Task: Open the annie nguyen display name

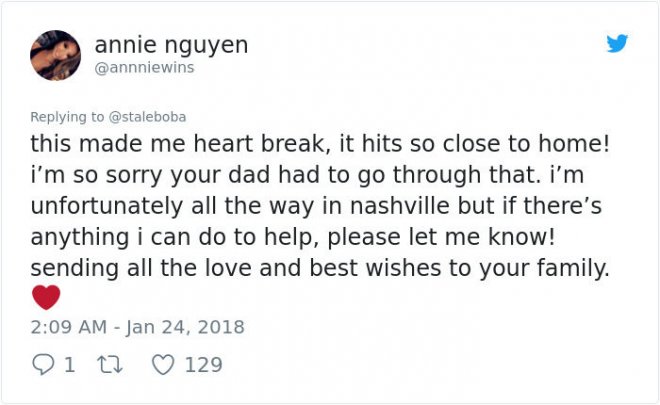Action: click(x=171, y=45)
